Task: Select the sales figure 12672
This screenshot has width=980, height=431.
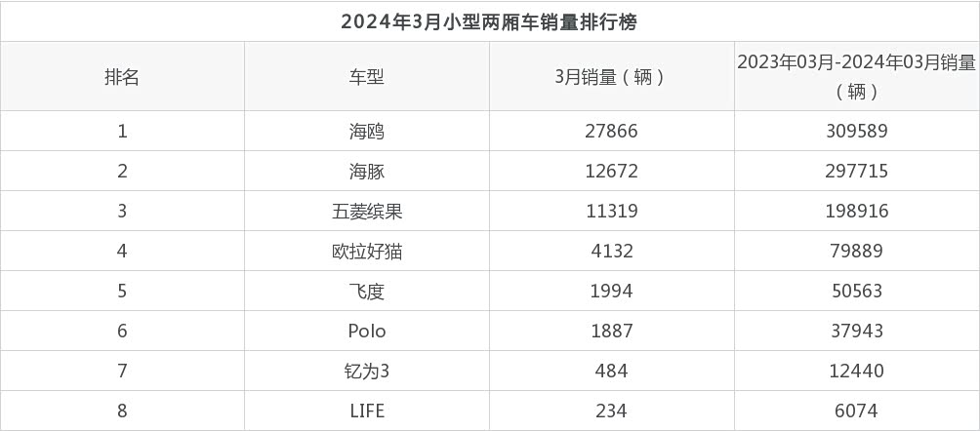Action: (611, 172)
